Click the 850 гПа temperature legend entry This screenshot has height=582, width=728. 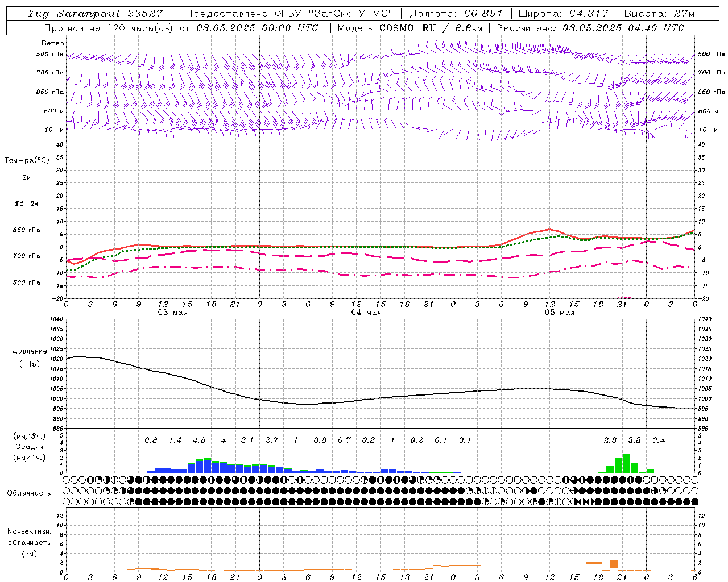tap(27, 230)
